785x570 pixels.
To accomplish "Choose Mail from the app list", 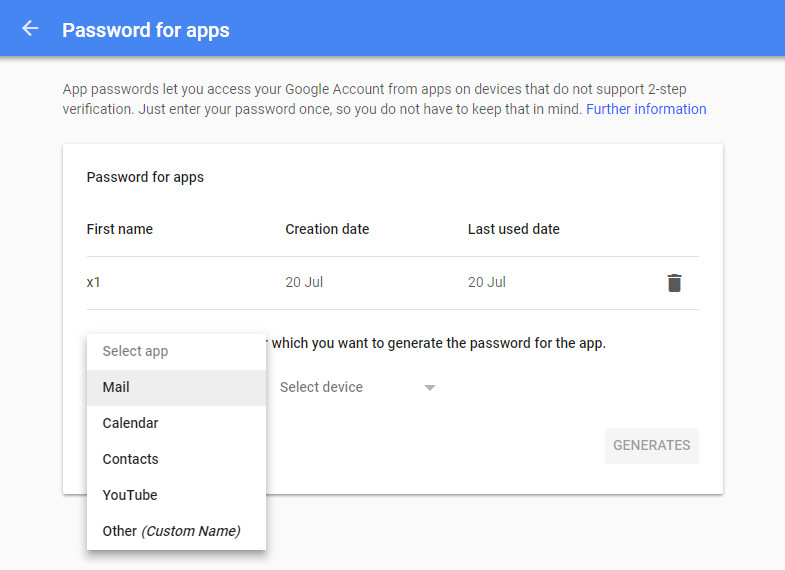I will click(176, 387).
